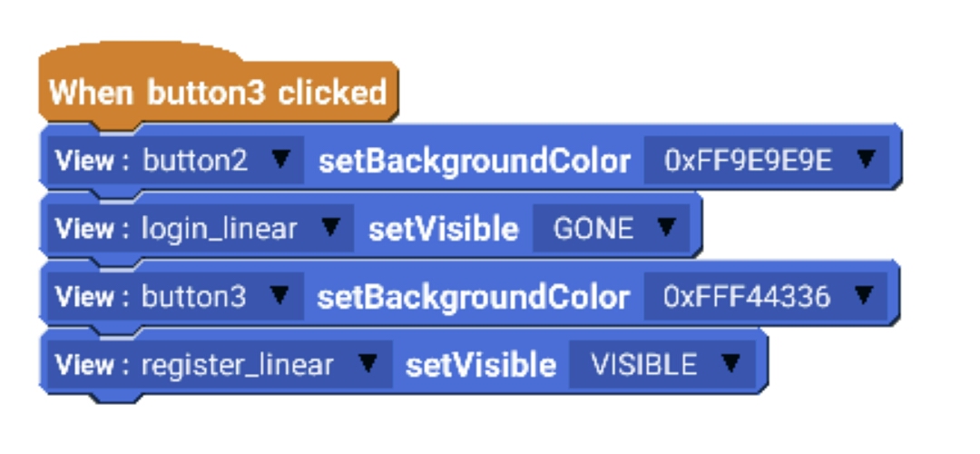Open the 0xFFF44336 color dropdown arrow
Screen dimensions: 980x454
click(x=865, y=295)
